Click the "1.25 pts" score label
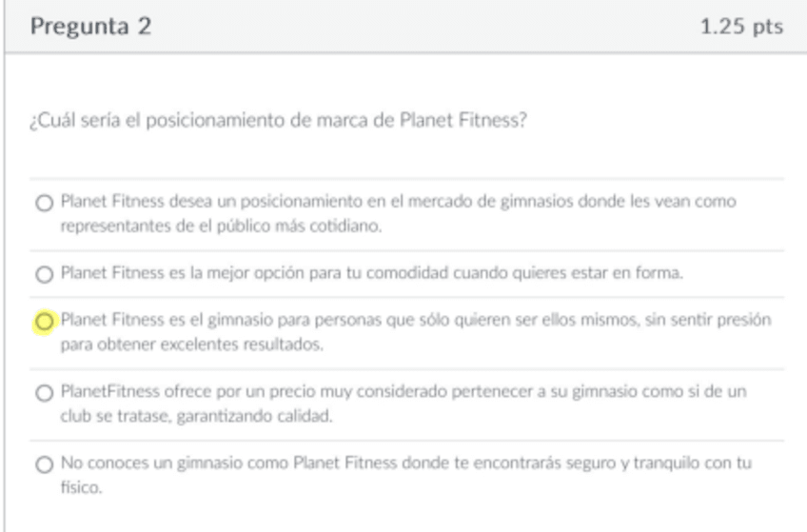Viewport: 807px width, 532px height. (740, 26)
